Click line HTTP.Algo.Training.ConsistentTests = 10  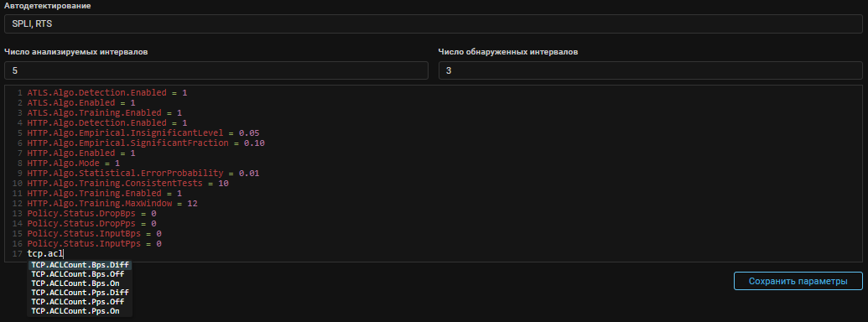tap(127, 183)
